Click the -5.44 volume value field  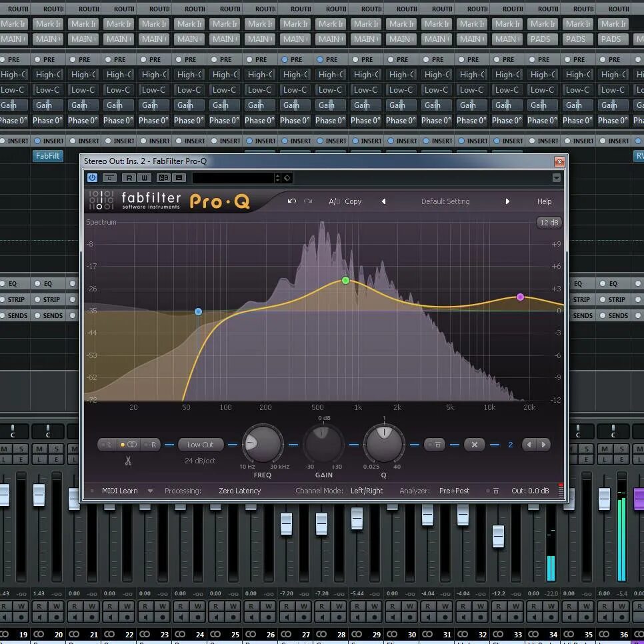click(x=357, y=593)
